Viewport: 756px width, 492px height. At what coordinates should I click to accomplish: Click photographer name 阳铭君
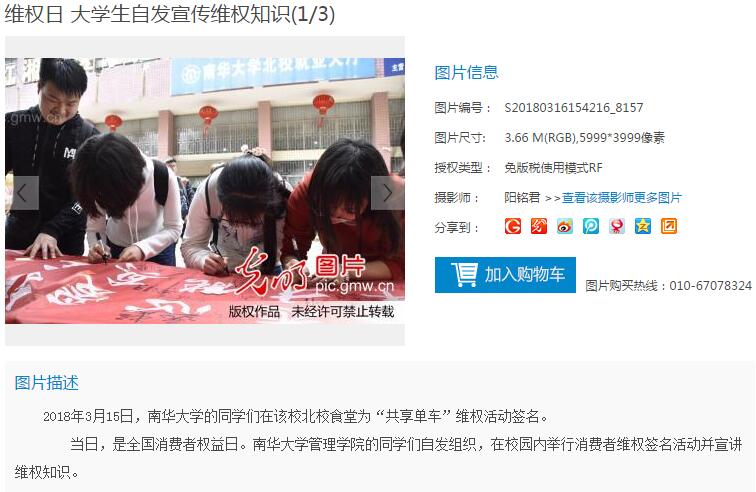[x=522, y=198]
